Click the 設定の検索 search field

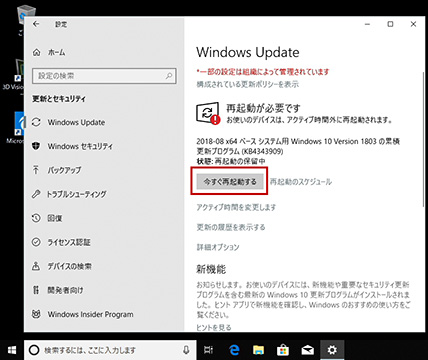pos(104,76)
